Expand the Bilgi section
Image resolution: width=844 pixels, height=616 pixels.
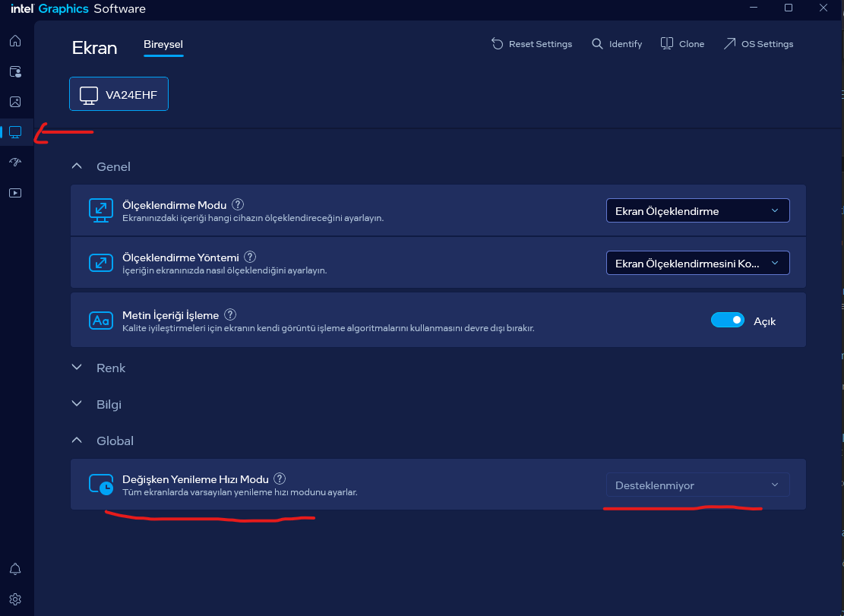pyautogui.click(x=77, y=404)
